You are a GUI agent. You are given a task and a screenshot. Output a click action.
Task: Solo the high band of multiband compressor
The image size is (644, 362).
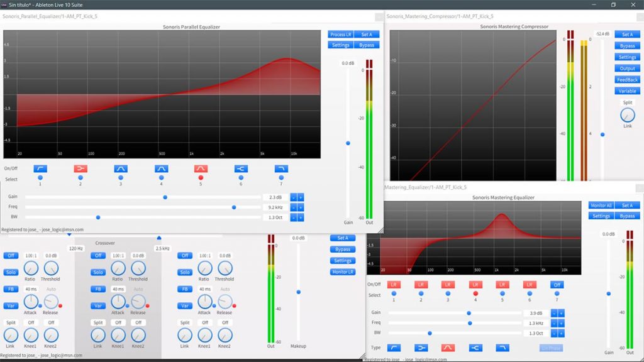[x=186, y=272]
